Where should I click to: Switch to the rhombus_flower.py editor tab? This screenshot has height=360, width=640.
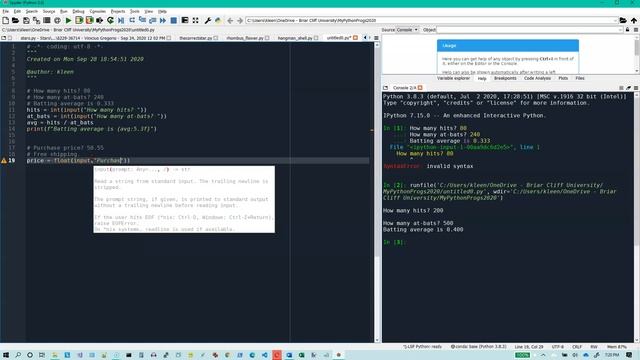click(245, 38)
